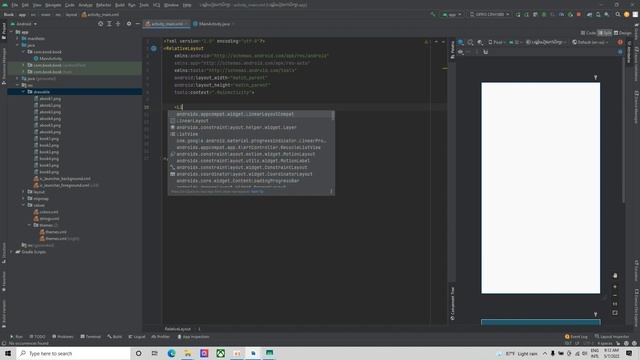Click the autocomplete popup scrollbar

pos(333,116)
